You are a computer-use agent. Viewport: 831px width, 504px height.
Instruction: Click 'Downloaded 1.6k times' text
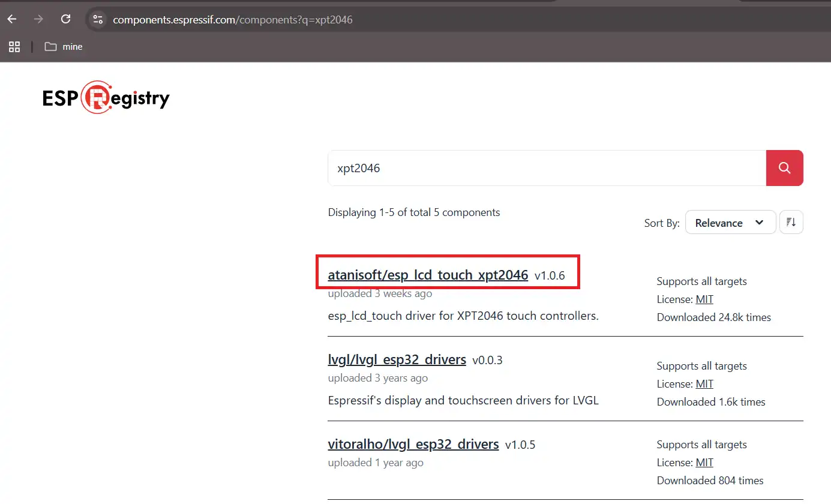[711, 402]
